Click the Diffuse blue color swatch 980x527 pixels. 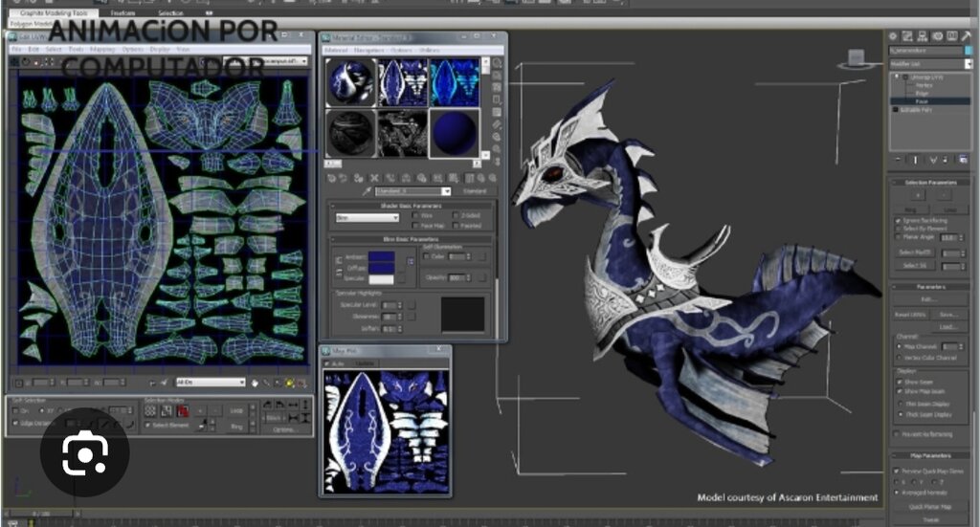(x=381, y=268)
